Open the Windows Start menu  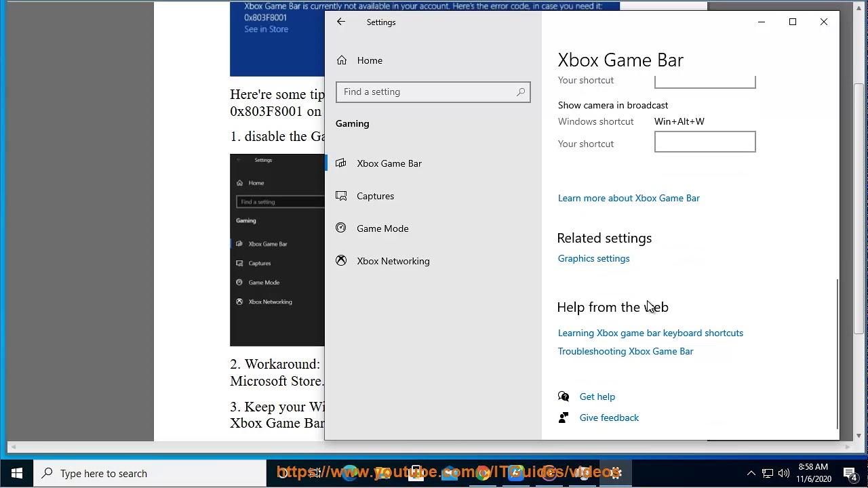(16, 473)
